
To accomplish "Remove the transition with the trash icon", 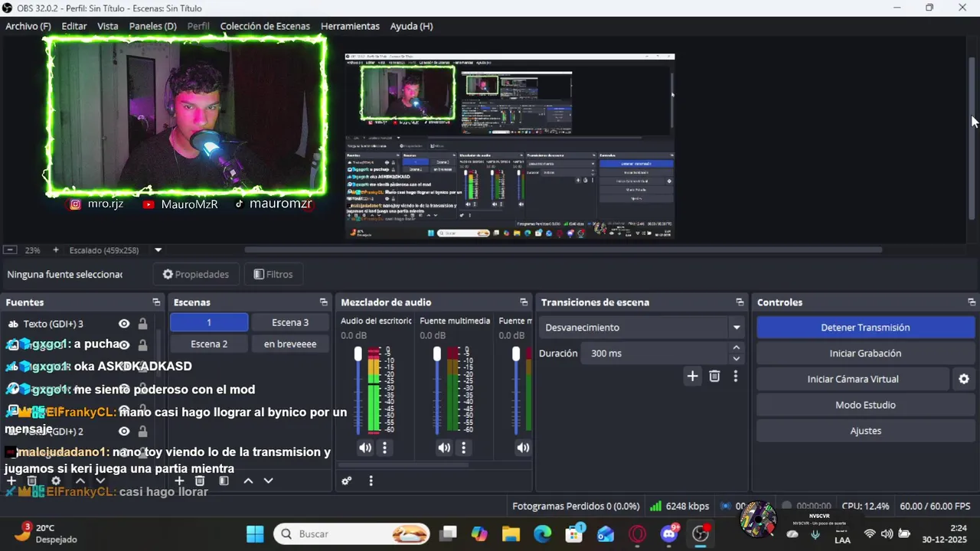I will (x=714, y=376).
